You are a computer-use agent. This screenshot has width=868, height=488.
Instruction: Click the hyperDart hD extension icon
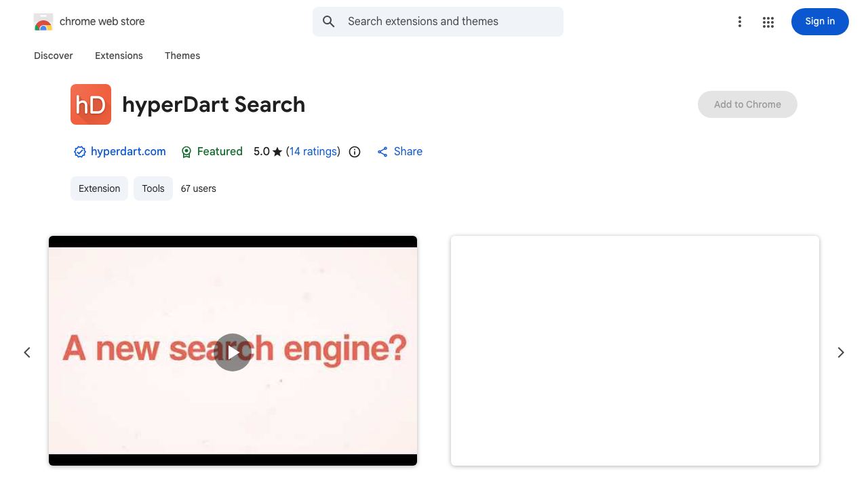coord(91,104)
